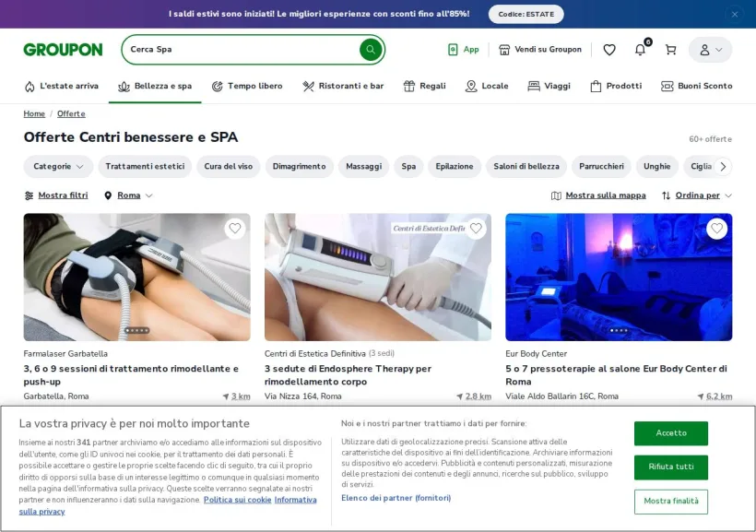
Task: Select the Bellezza e spa tab
Action: [x=155, y=86]
